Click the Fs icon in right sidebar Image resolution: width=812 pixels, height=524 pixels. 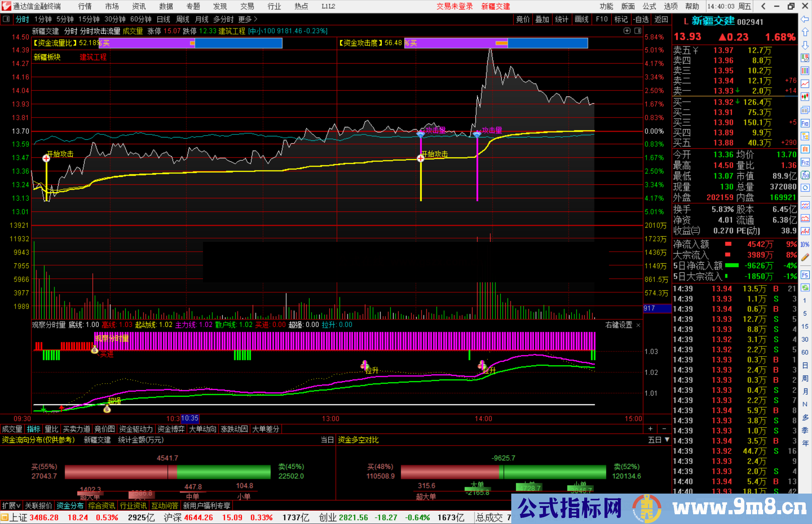(x=805, y=275)
